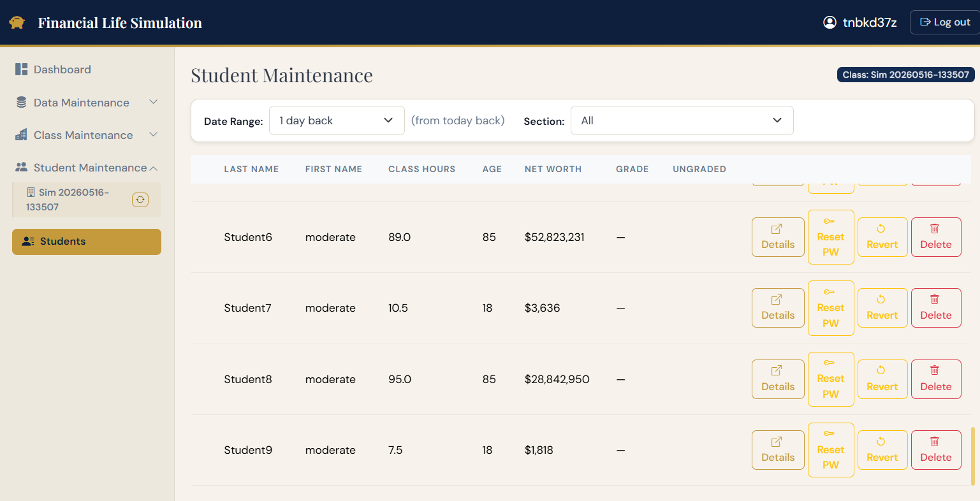The width and height of the screenshot is (980, 501).
Task: Click the Student6 last name cell
Action: coord(248,237)
